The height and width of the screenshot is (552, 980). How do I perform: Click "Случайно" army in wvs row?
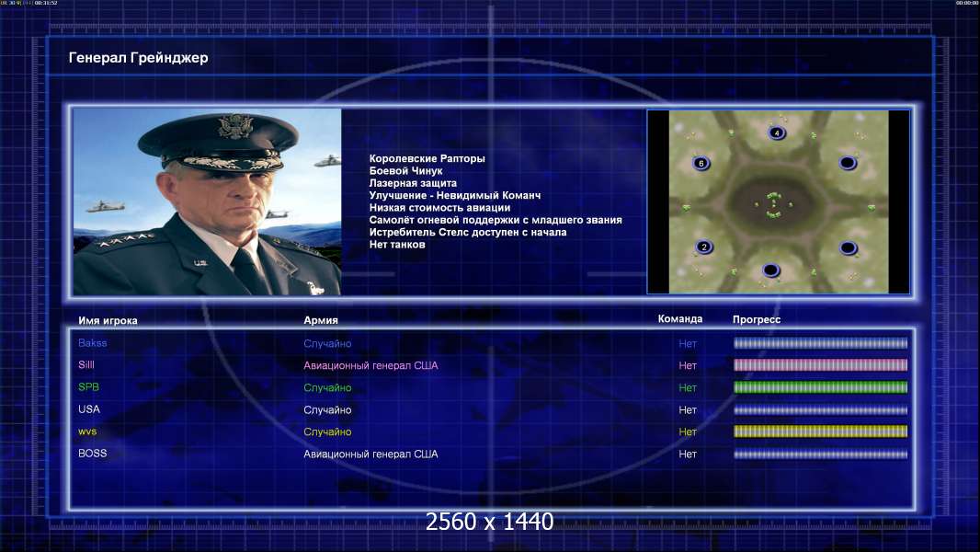point(327,432)
